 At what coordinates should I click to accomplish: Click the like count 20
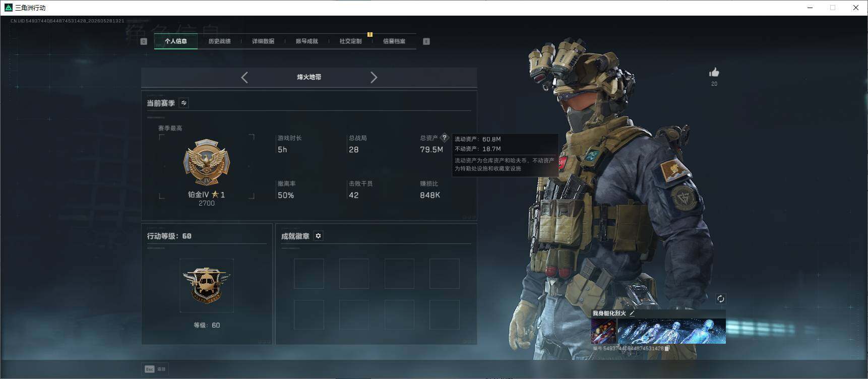714,84
